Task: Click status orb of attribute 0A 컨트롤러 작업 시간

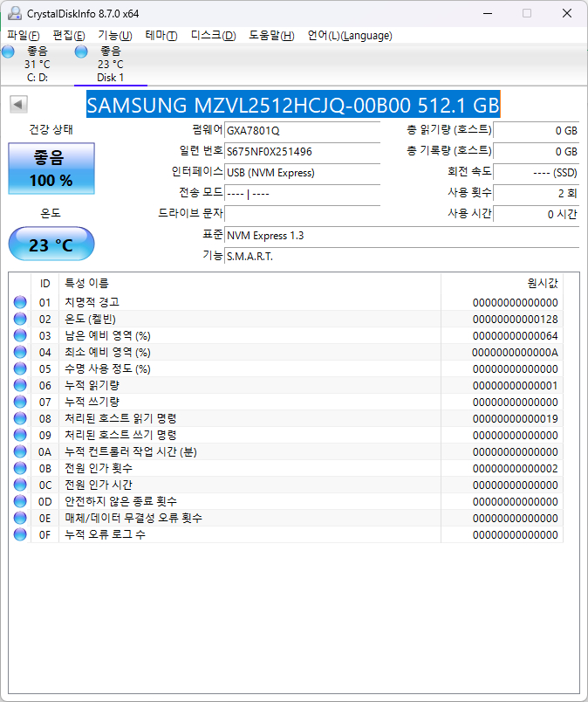Action: pos(20,451)
